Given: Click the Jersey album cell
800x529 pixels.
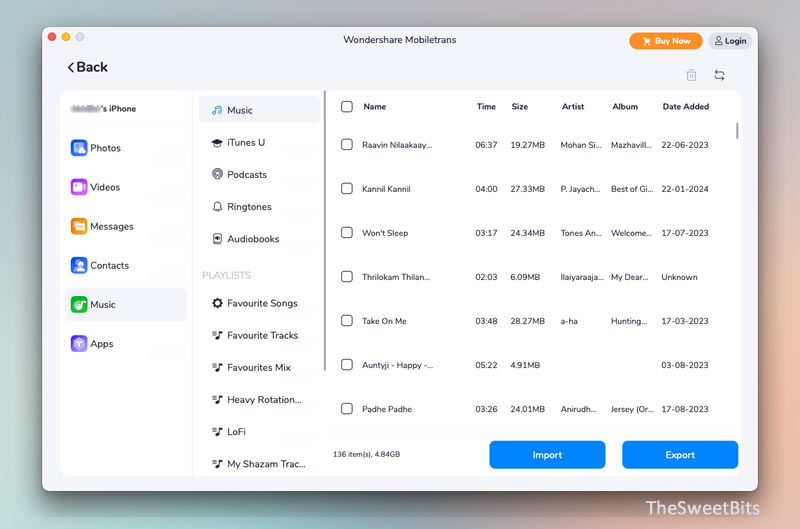Looking at the screenshot, I should point(632,409).
